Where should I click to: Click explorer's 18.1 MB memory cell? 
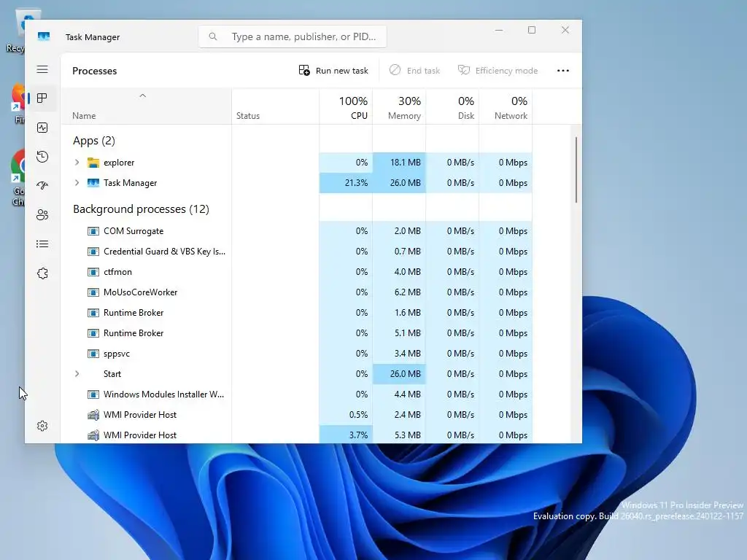pyautogui.click(x=399, y=163)
